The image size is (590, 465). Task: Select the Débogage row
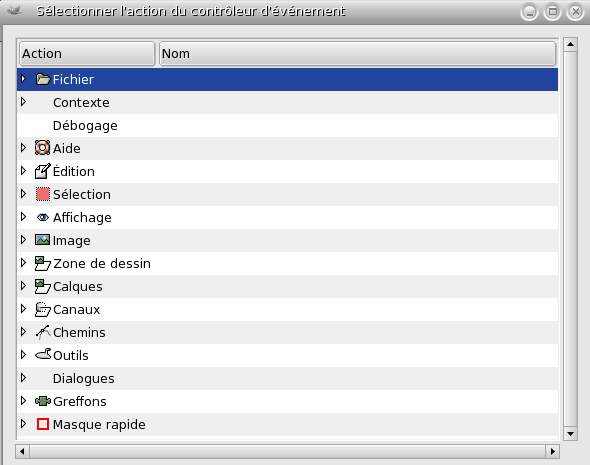click(x=287, y=125)
